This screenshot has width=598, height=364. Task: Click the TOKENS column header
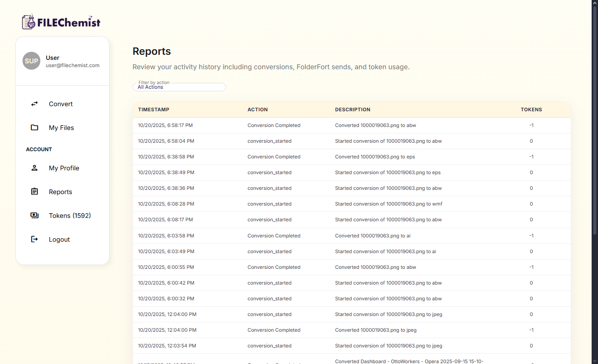point(531,110)
